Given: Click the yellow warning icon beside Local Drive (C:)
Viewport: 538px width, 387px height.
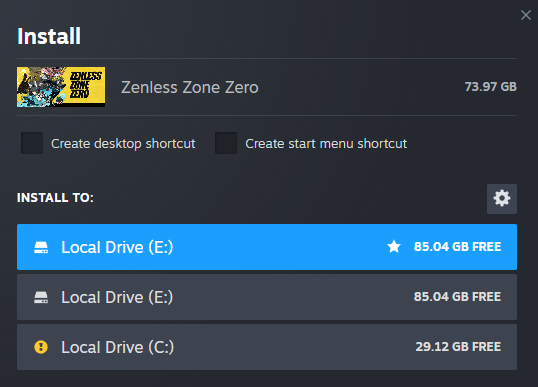Looking at the screenshot, I should pyautogui.click(x=41, y=347).
